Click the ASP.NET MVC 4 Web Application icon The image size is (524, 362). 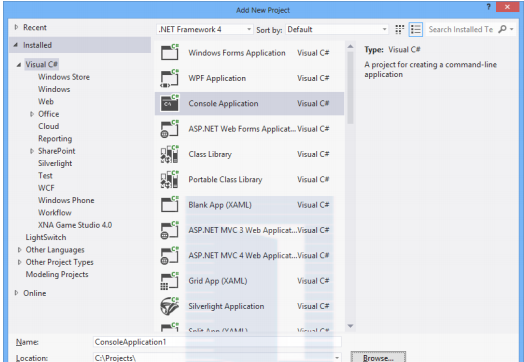[x=170, y=255]
